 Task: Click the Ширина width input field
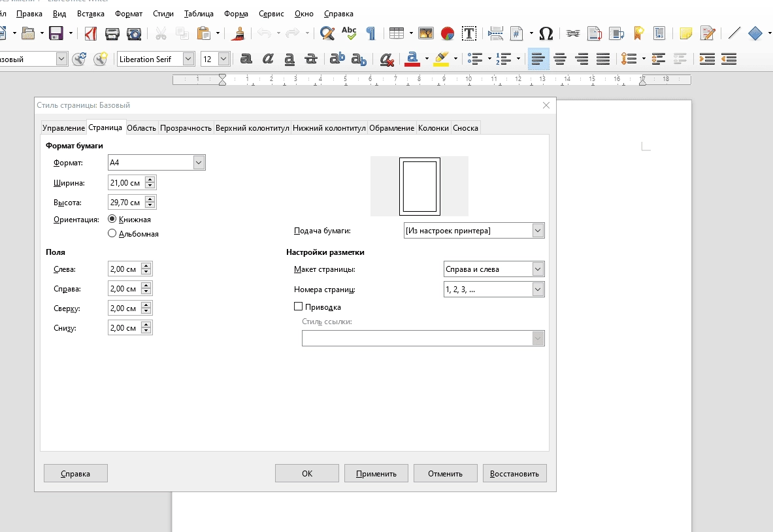tap(125, 182)
